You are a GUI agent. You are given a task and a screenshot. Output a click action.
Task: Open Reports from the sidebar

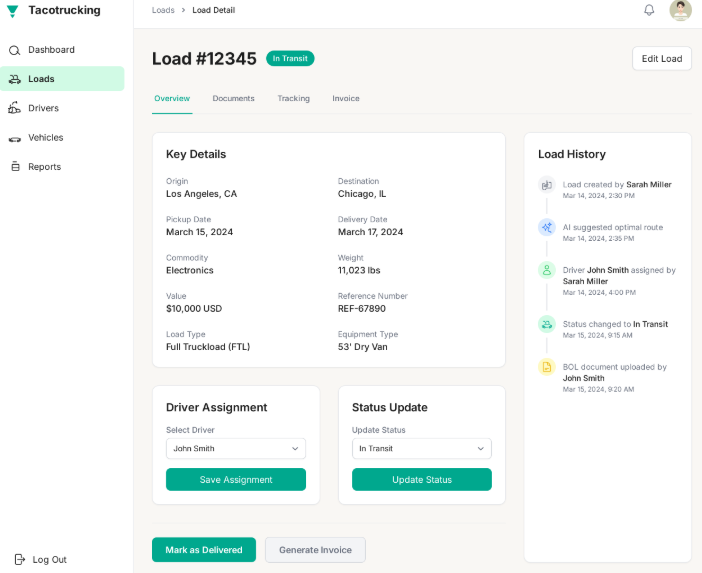click(44, 167)
